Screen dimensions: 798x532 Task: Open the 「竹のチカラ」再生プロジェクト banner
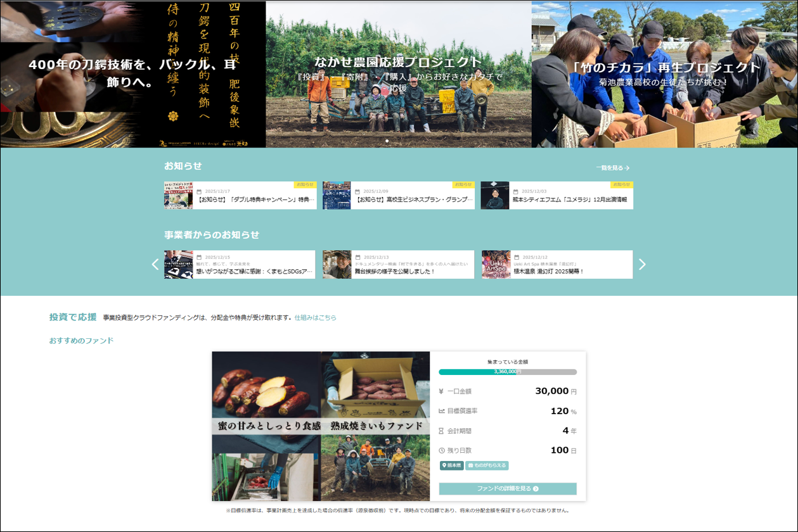point(664,74)
